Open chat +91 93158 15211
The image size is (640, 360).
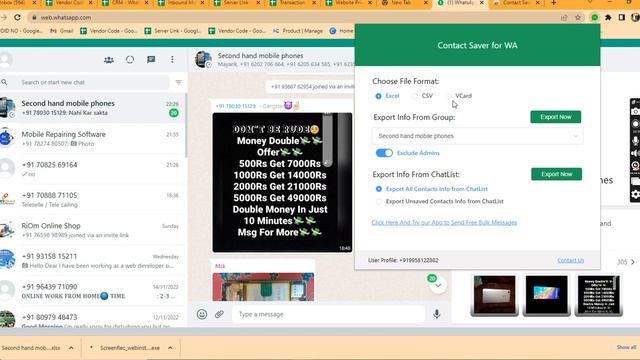point(93,260)
